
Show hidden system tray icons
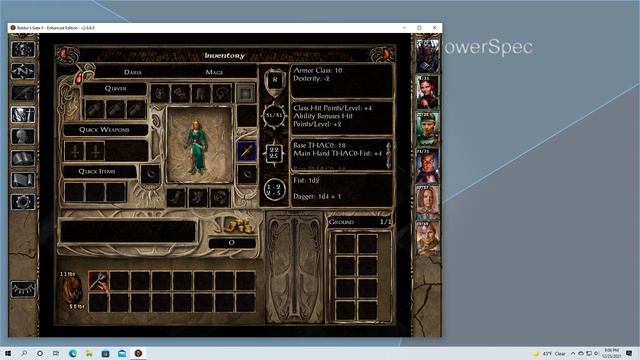573,353
